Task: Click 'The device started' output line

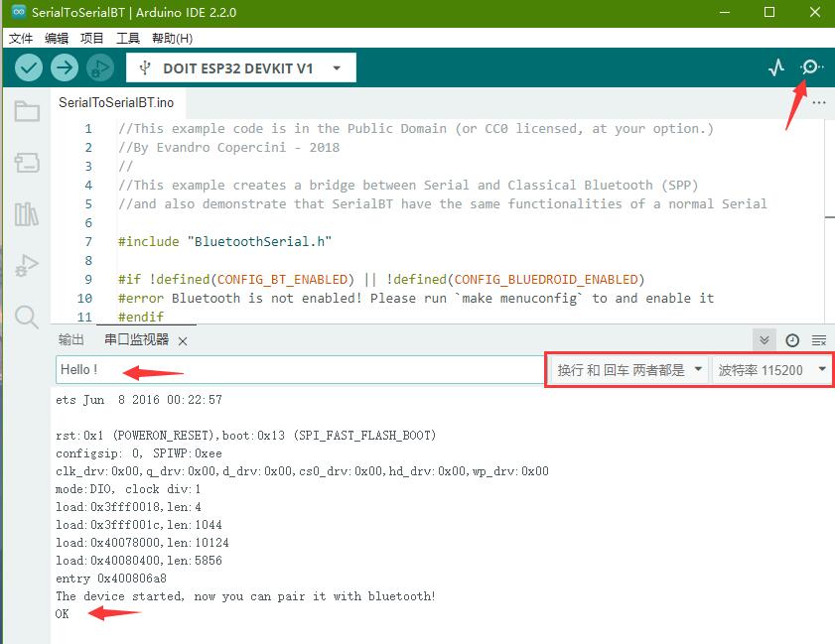Action: click(245, 596)
